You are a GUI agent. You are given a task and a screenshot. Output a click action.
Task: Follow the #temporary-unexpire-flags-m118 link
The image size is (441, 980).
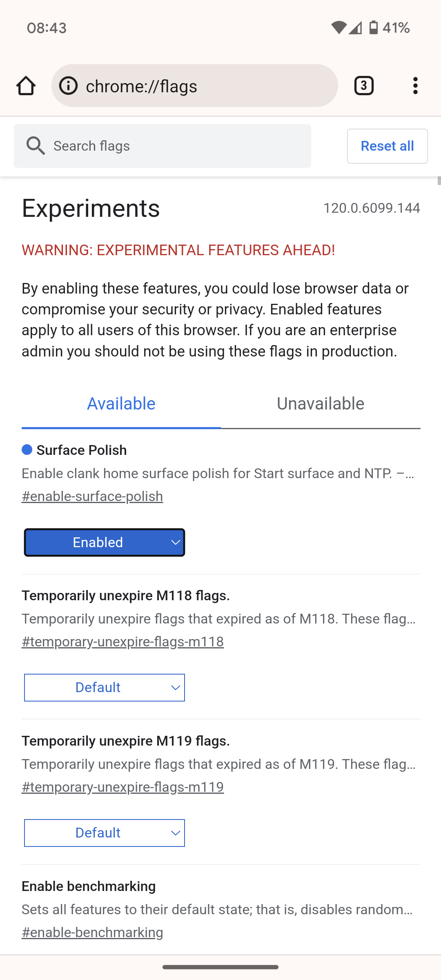[x=122, y=642]
